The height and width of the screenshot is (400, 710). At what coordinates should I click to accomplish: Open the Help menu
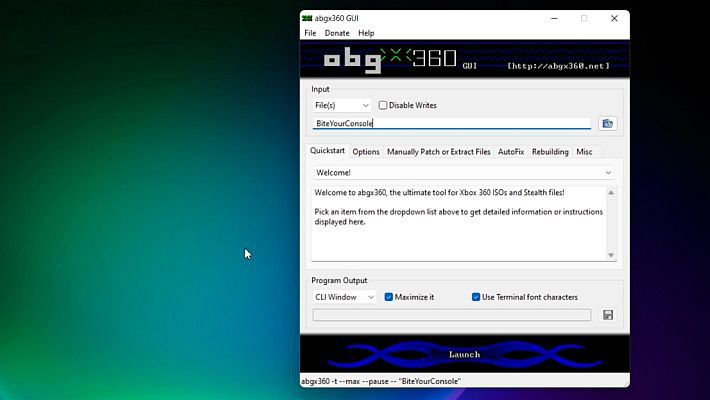(366, 33)
